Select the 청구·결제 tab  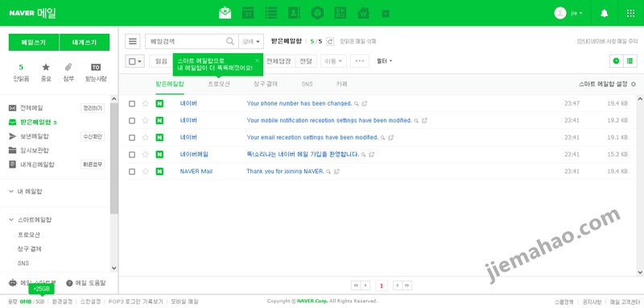coord(266,84)
